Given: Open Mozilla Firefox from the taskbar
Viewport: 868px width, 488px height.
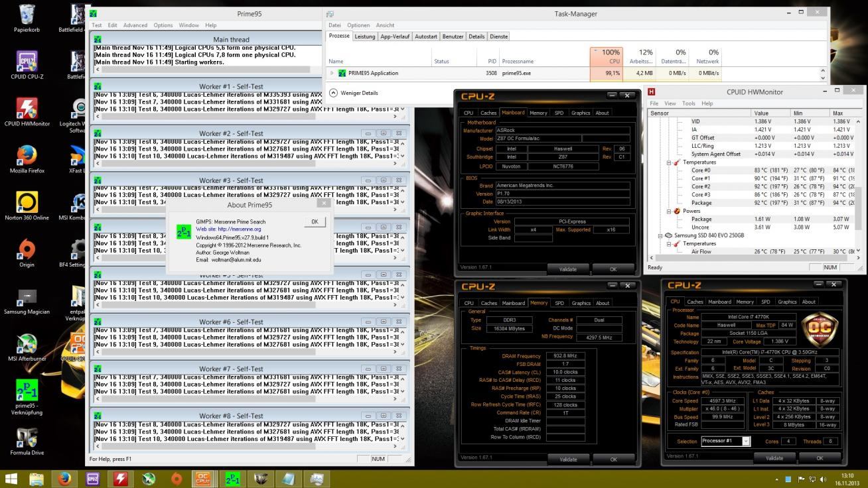Looking at the screenshot, I should point(64,478).
